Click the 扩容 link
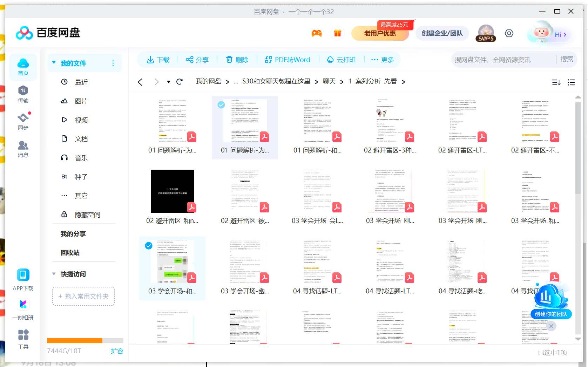 click(117, 351)
